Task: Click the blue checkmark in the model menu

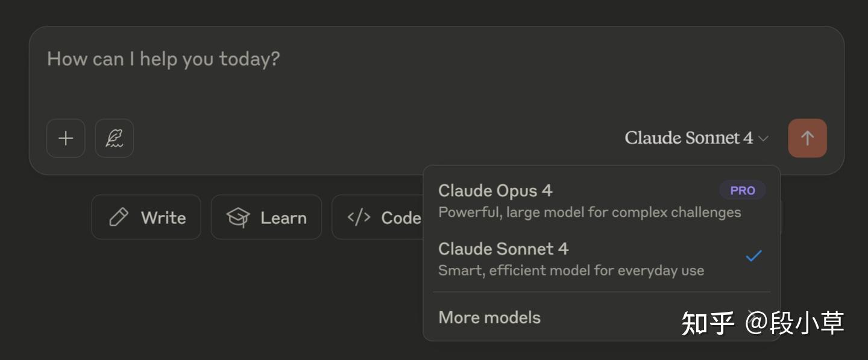Action: (753, 256)
